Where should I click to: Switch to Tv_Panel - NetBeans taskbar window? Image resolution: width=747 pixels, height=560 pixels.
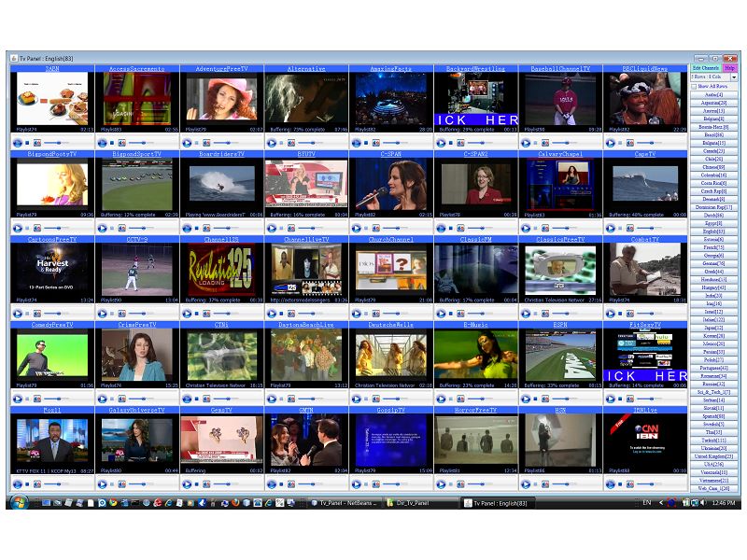point(345,502)
